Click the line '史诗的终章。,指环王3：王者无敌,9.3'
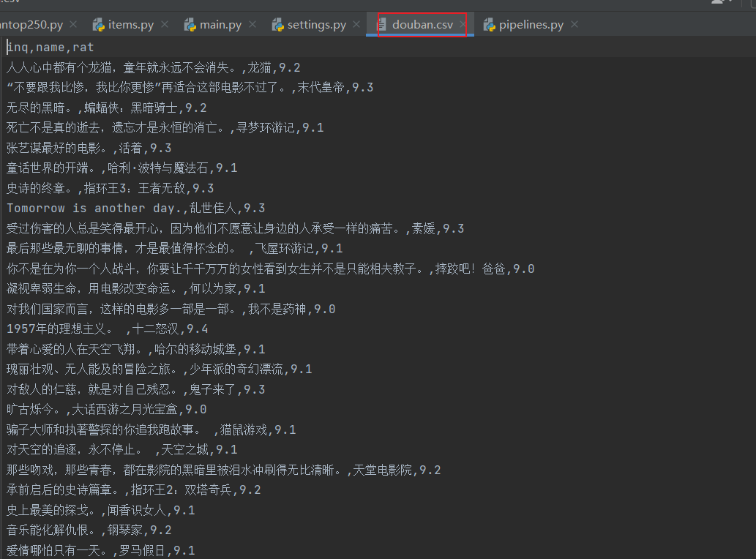The height and width of the screenshot is (559, 756). point(110,188)
